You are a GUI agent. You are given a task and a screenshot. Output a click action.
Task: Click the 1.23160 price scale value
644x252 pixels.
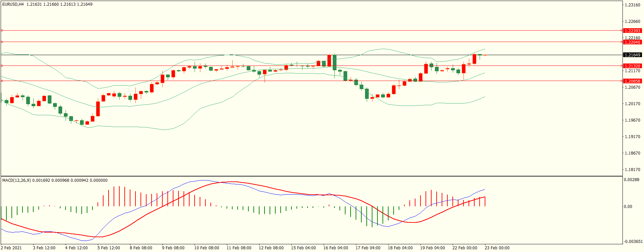pyautogui.click(x=632, y=5)
